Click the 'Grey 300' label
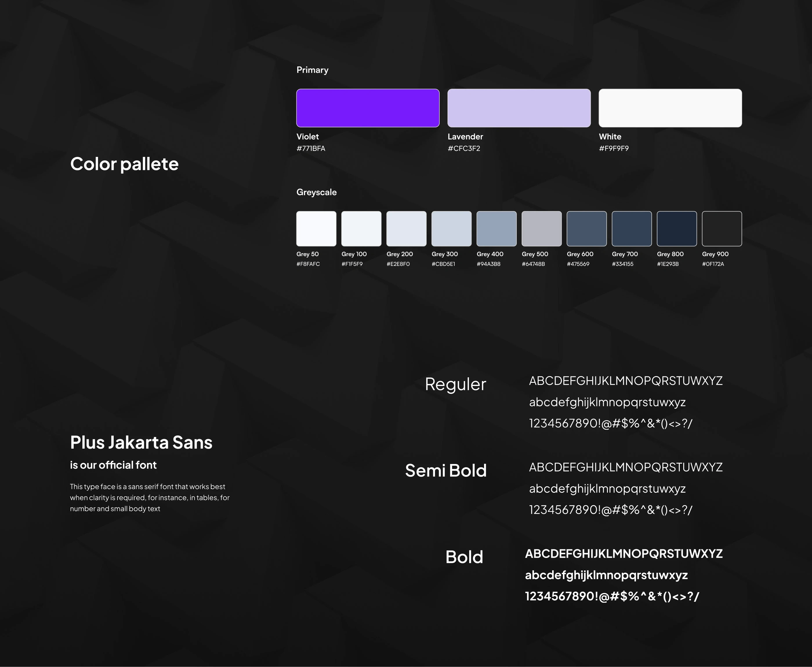Screen dimensions: 812x667 [x=444, y=254]
